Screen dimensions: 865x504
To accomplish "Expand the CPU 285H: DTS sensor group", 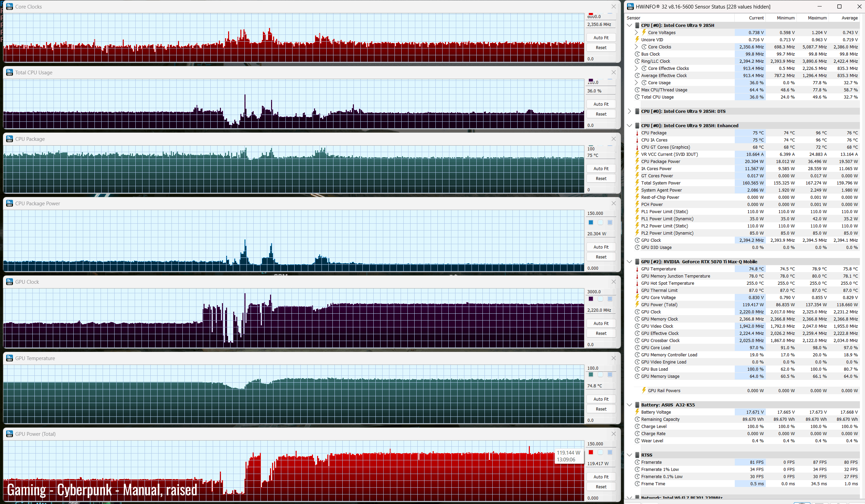I will click(629, 111).
